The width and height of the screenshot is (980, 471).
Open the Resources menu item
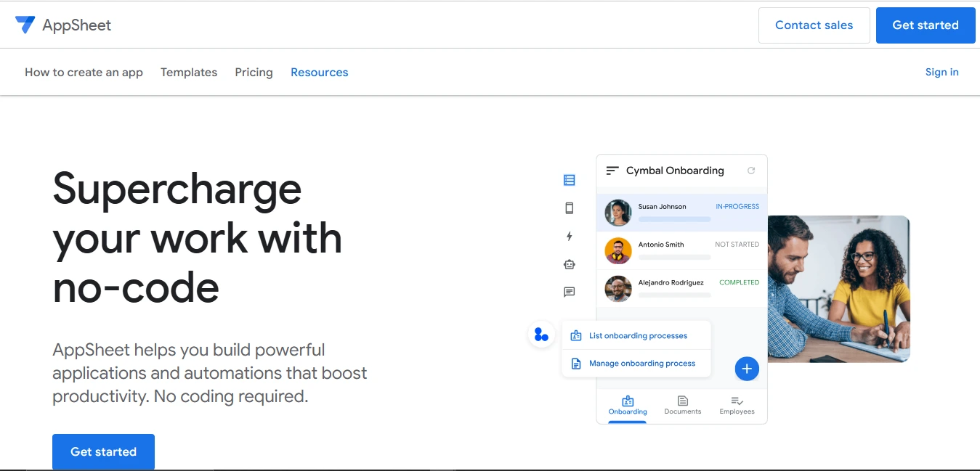(319, 73)
